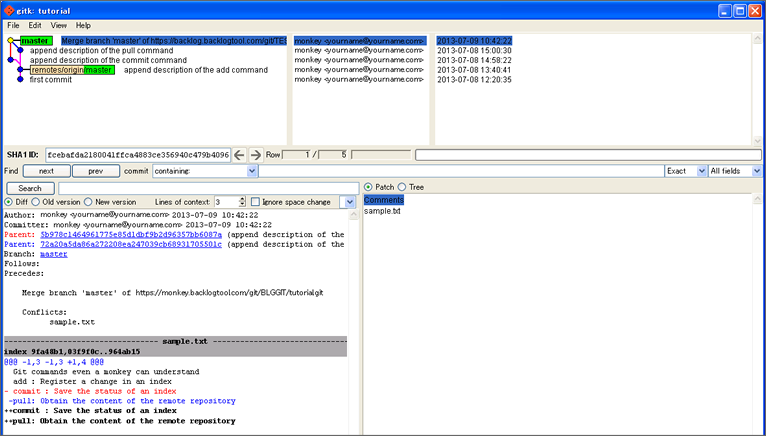Image resolution: width=766 pixels, height=436 pixels.
Task: Click the Lines of context stepper
Action: [241, 202]
